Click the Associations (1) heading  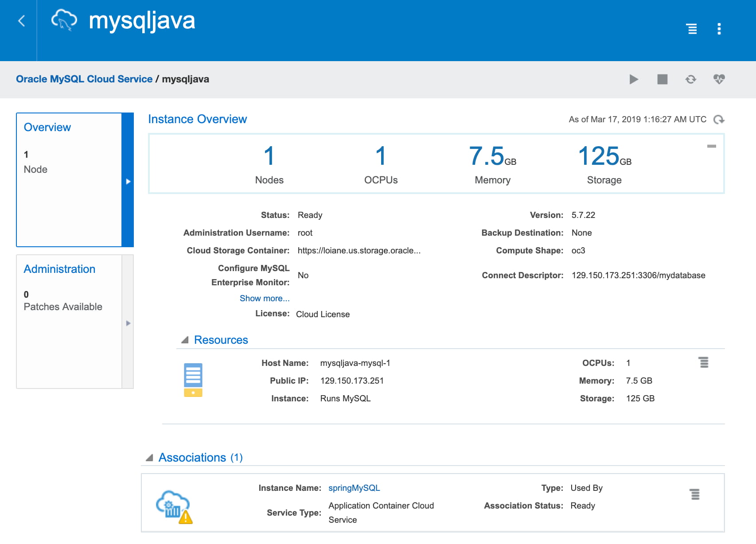(201, 458)
